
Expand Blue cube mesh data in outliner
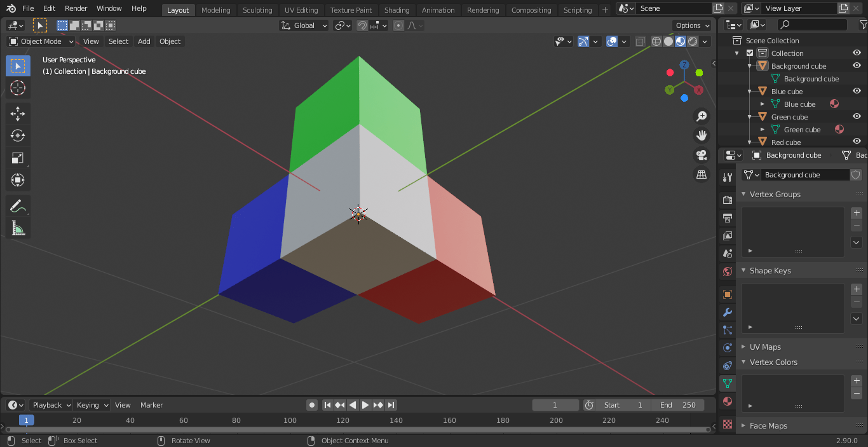tap(763, 104)
